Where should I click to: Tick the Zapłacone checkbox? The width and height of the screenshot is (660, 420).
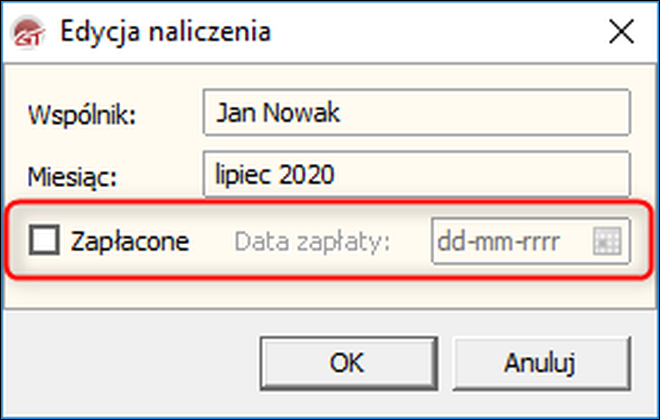point(45,241)
